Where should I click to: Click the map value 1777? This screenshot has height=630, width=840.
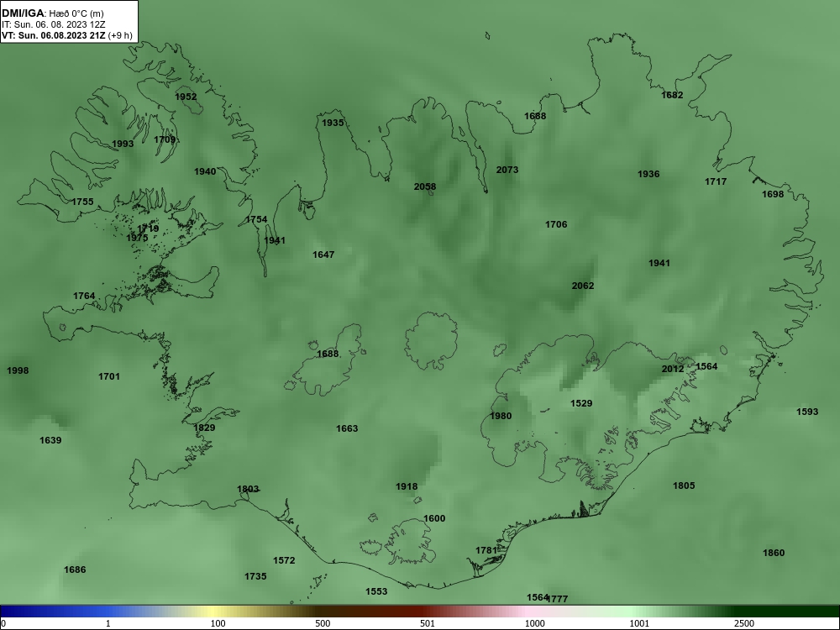click(558, 599)
